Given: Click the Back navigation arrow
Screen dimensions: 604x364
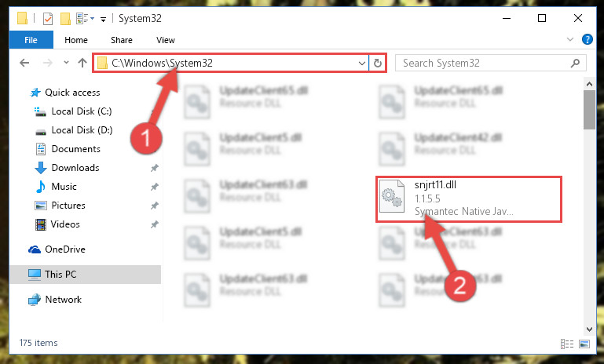Looking at the screenshot, I should pos(24,63).
